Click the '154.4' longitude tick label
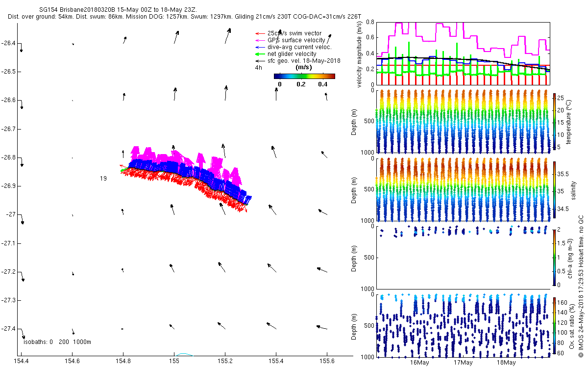The height and width of the screenshot is (368, 588). (x=22, y=361)
